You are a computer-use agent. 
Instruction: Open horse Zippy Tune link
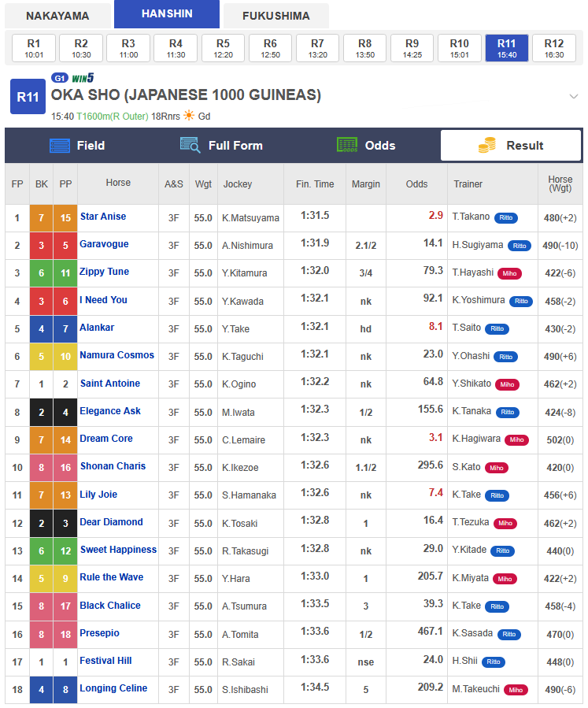[104, 272]
